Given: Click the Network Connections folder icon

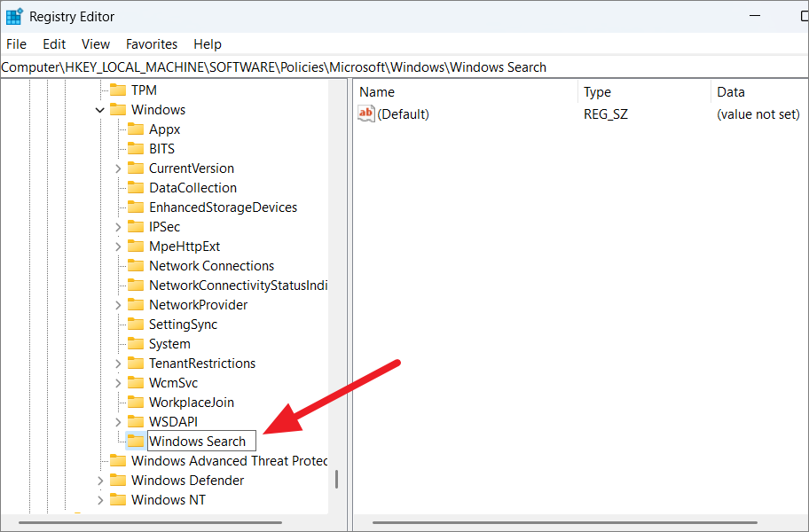Looking at the screenshot, I should pyautogui.click(x=136, y=265).
